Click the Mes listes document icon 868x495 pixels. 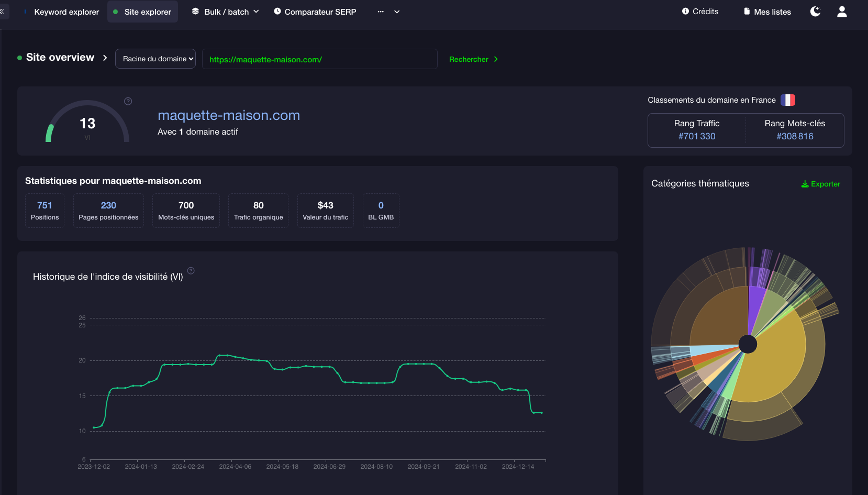pos(747,12)
